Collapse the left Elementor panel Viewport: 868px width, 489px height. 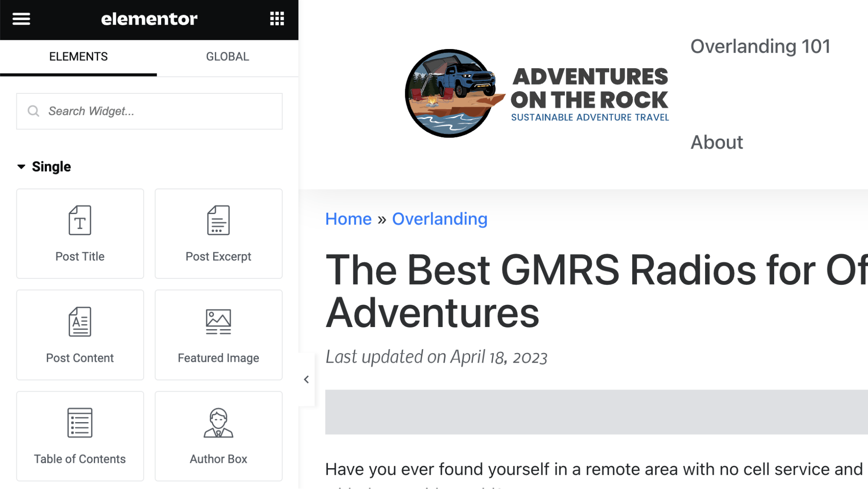coord(306,379)
